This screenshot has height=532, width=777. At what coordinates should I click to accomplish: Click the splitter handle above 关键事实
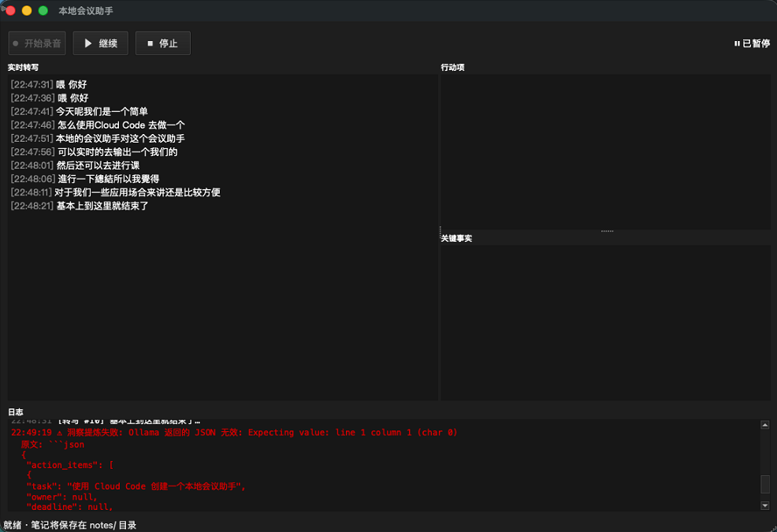(x=607, y=231)
